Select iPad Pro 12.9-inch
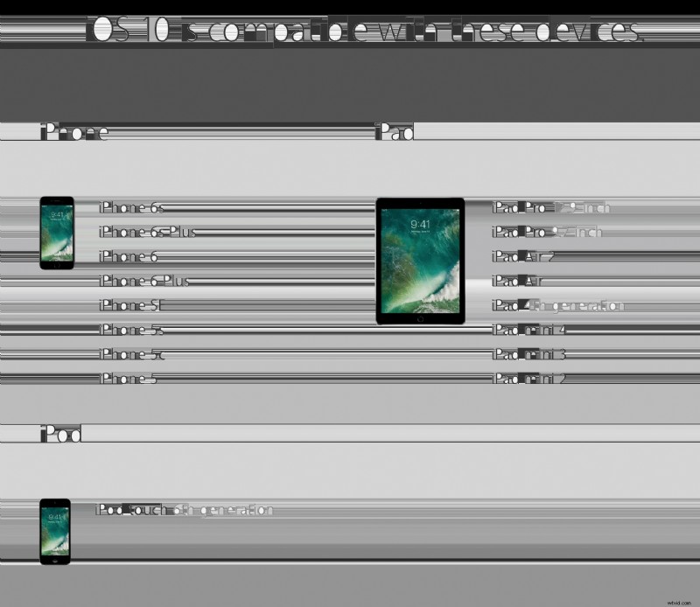The image size is (700, 607). tap(551, 208)
